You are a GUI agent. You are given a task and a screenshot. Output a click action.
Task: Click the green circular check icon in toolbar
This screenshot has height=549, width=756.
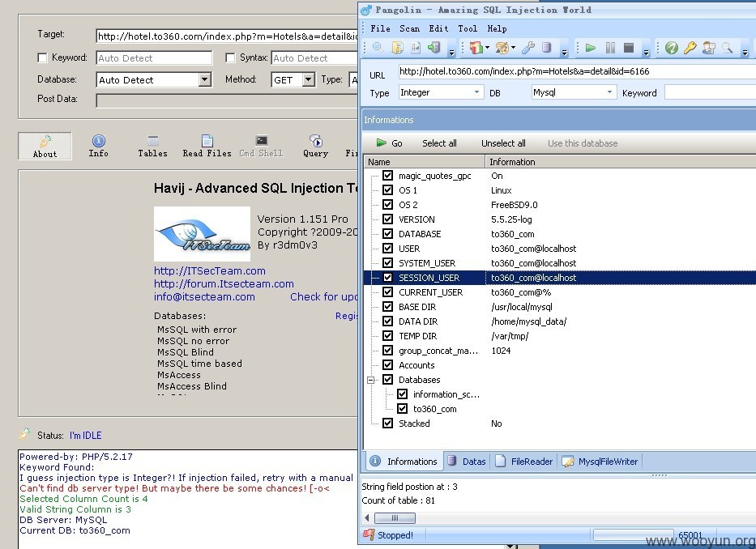point(672,47)
